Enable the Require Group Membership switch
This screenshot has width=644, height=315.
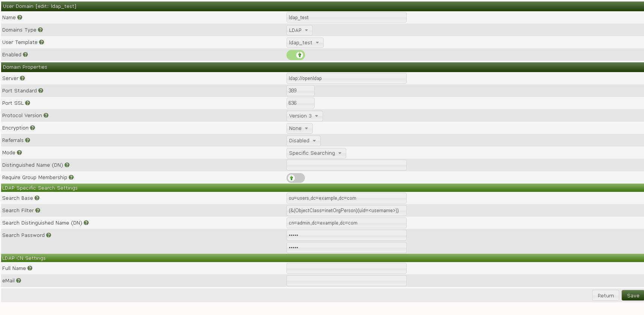(296, 178)
